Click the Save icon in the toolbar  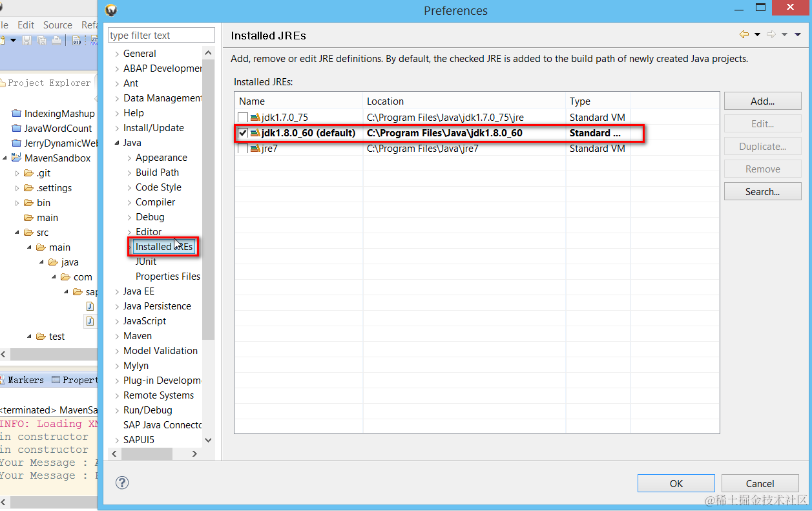click(27, 40)
